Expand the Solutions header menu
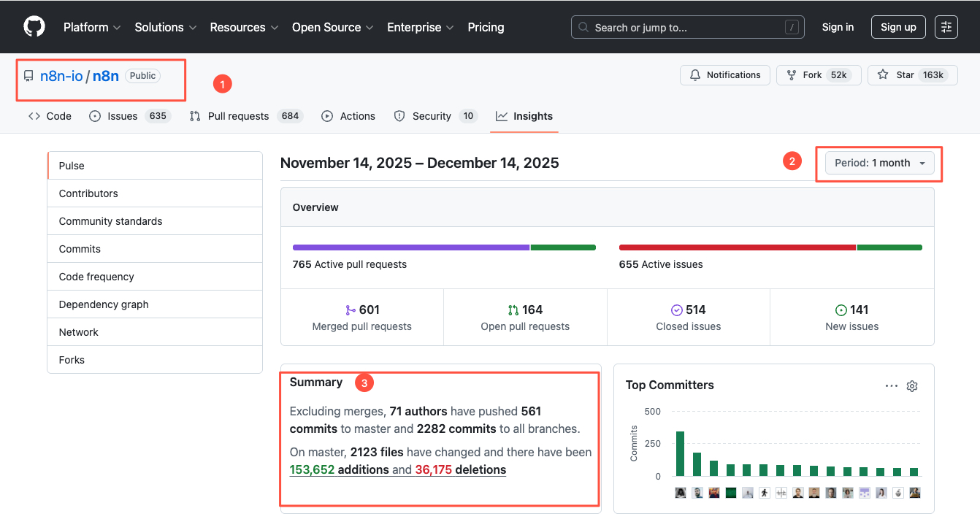 tap(166, 27)
